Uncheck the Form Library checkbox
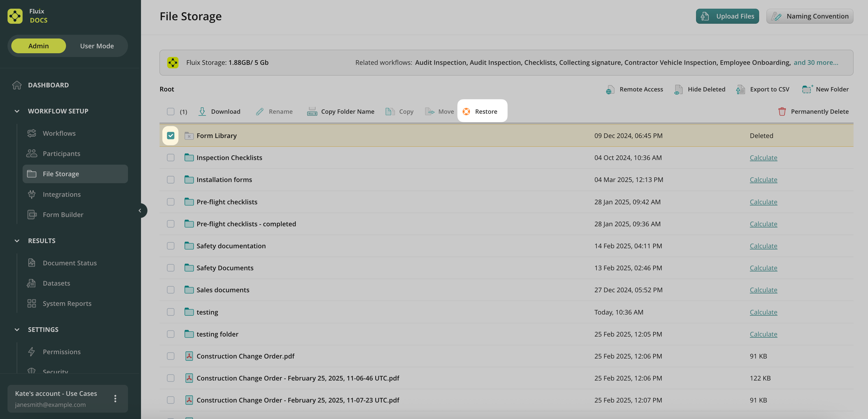This screenshot has width=868, height=419. [171, 135]
